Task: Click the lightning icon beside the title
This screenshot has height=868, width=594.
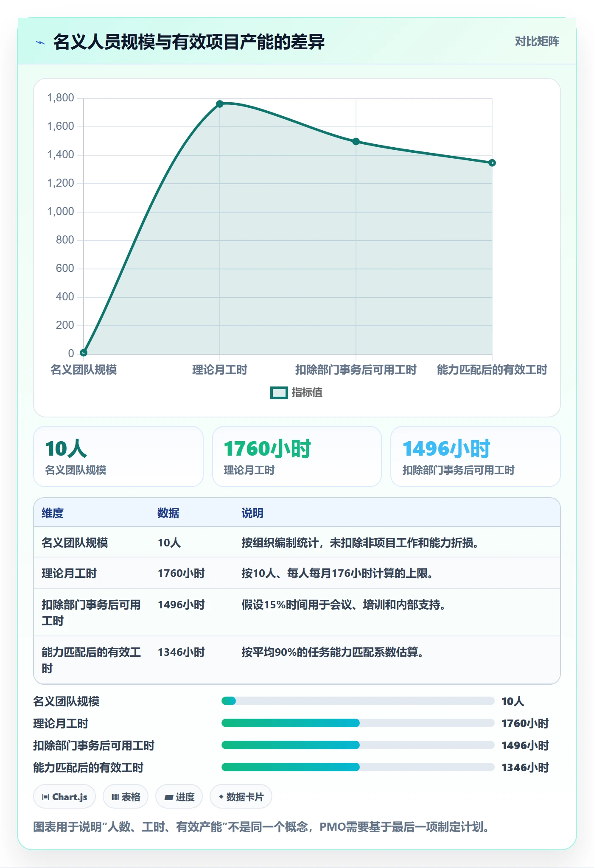Action: point(40,42)
